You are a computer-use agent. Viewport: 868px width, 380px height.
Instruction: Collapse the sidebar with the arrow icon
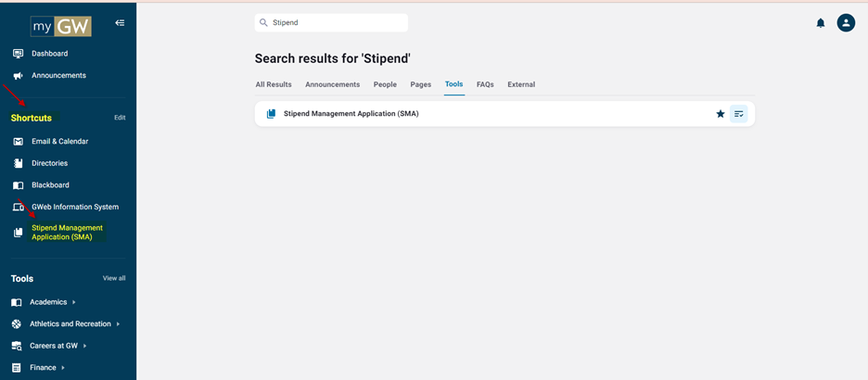pyautogui.click(x=120, y=22)
